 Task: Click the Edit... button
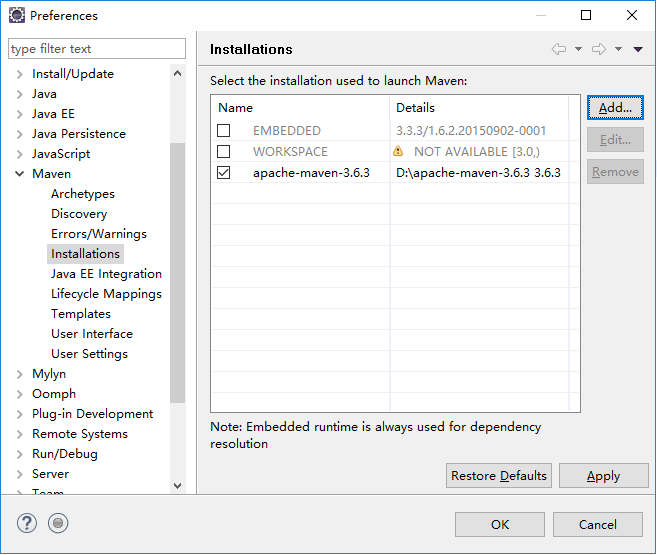tap(615, 139)
